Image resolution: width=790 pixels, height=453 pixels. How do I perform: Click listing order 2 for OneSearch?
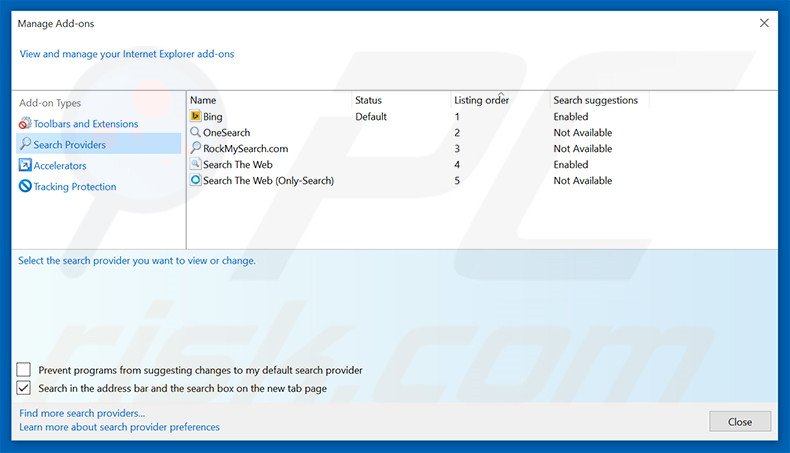[x=457, y=133]
